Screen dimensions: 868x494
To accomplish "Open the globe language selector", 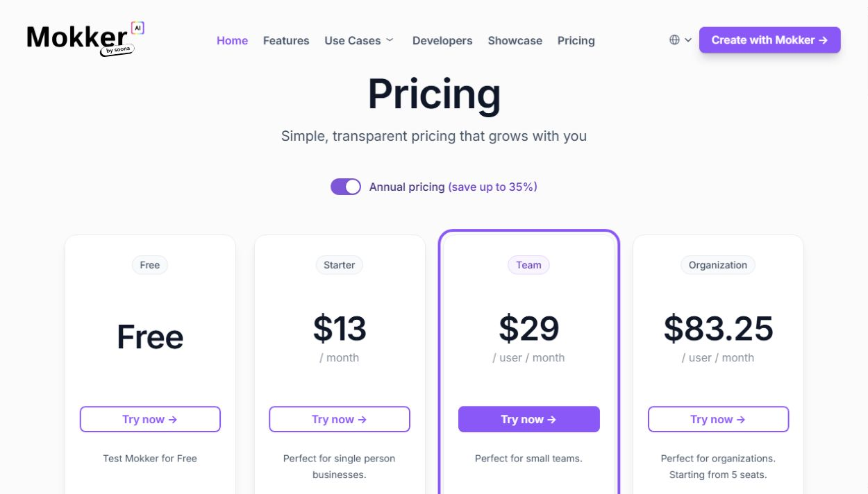I will [x=674, y=40].
